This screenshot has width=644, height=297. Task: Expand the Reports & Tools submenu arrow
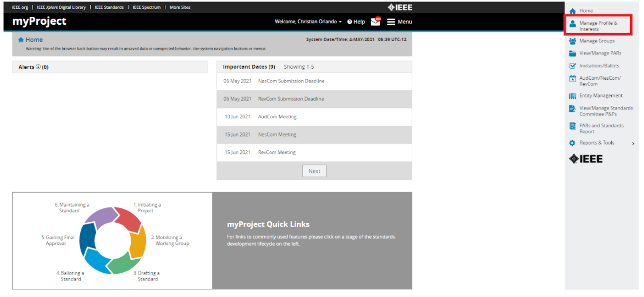(633, 144)
